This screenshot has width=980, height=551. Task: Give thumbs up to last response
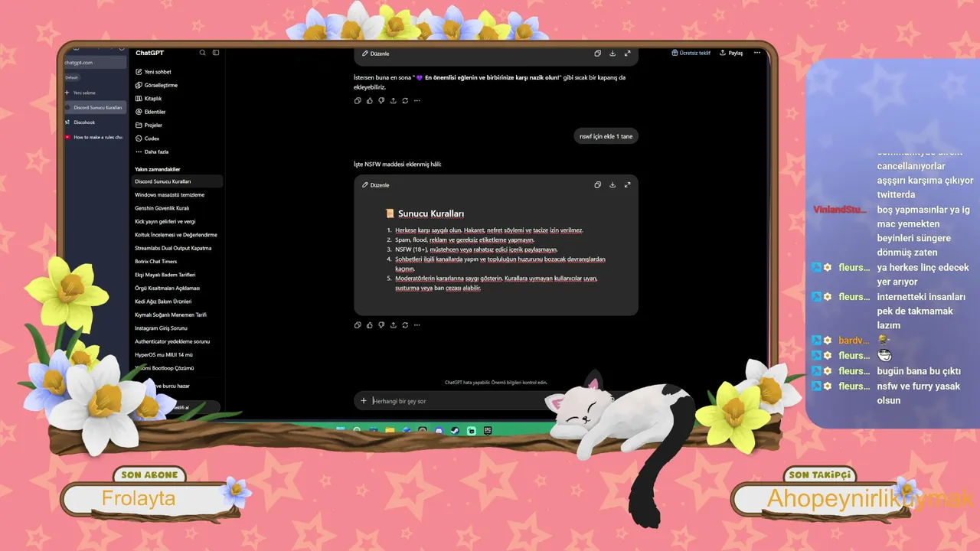tap(370, 325)
